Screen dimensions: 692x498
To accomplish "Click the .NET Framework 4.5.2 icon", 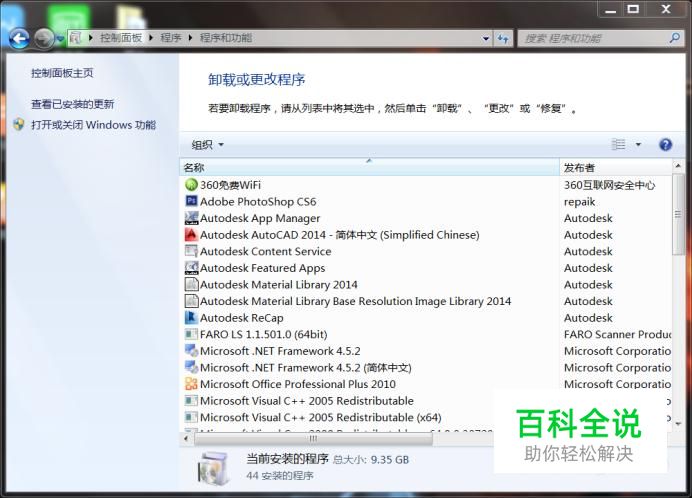I will pos(191,351).
